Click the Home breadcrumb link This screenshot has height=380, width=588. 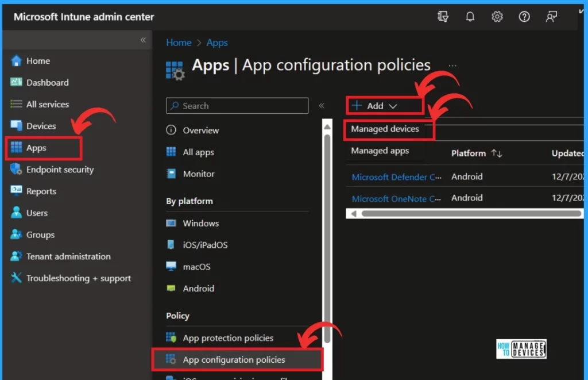pyautogui.click(x=179, y=43)
